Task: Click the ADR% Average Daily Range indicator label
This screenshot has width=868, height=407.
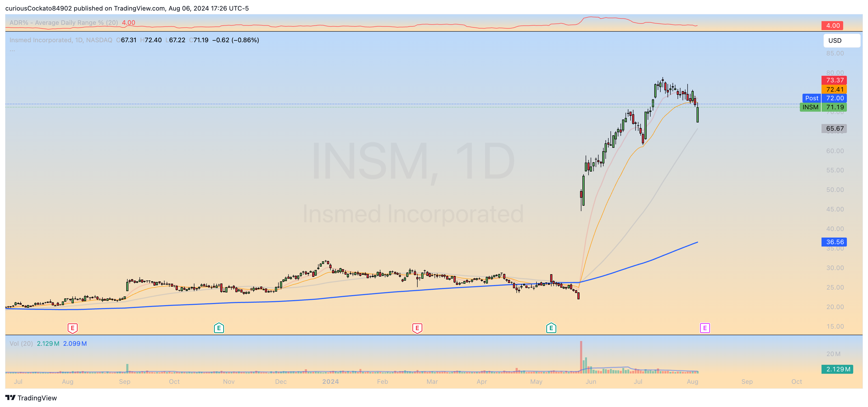Action: click(63, 22)
